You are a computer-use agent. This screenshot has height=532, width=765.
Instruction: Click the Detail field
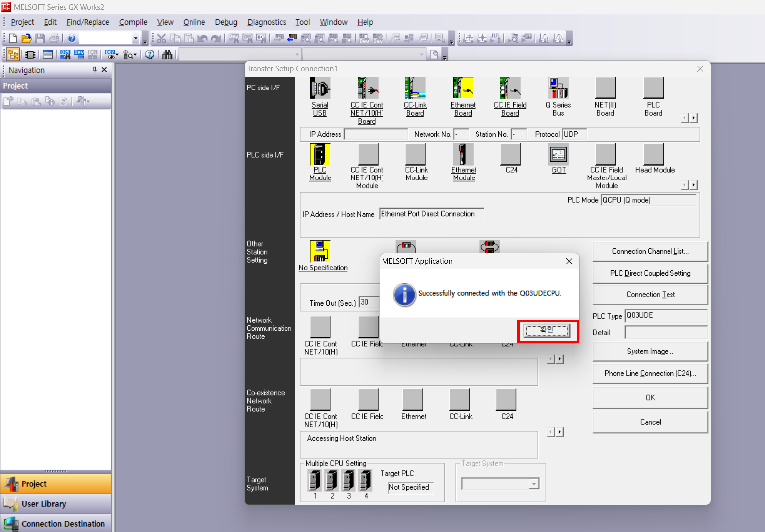[666, 332]
